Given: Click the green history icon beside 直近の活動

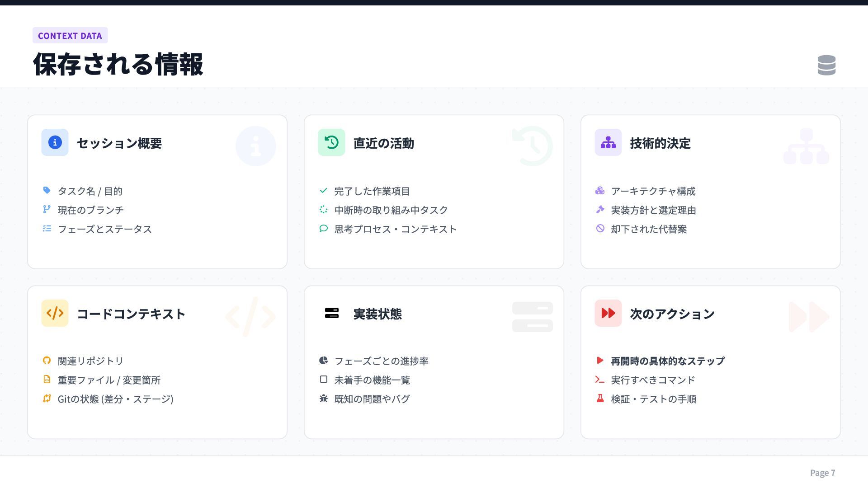Looking at the screenshot, I should 331,142.
